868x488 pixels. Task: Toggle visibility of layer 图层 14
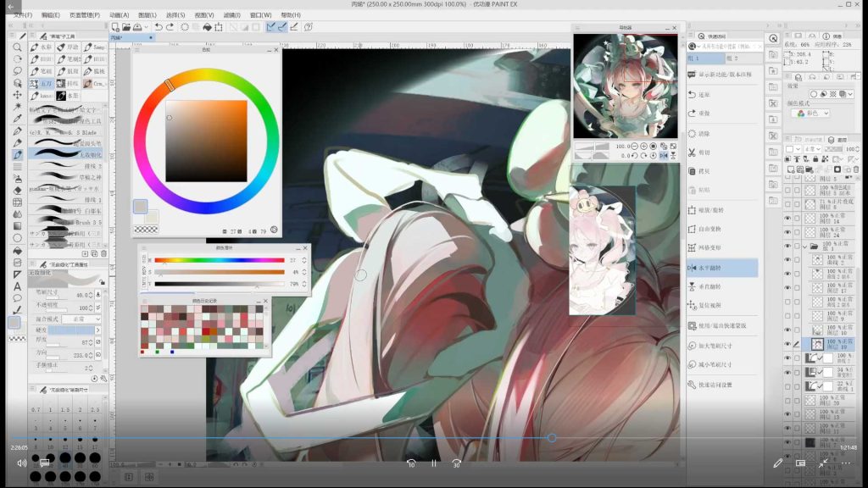(787, 218)
